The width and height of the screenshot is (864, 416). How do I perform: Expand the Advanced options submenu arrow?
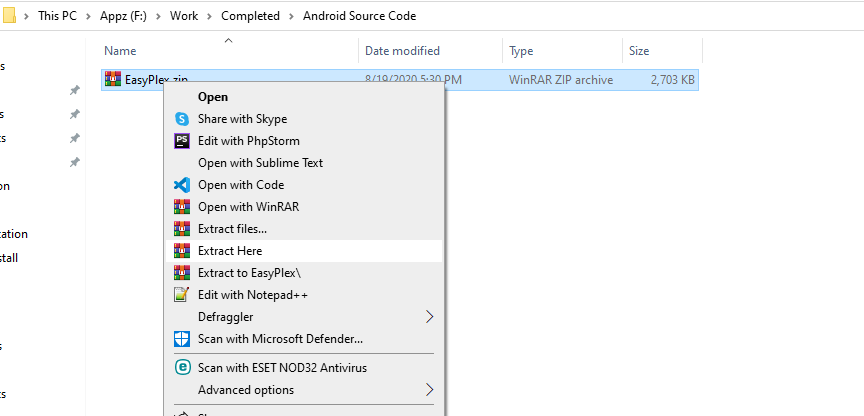pos(430,390)
